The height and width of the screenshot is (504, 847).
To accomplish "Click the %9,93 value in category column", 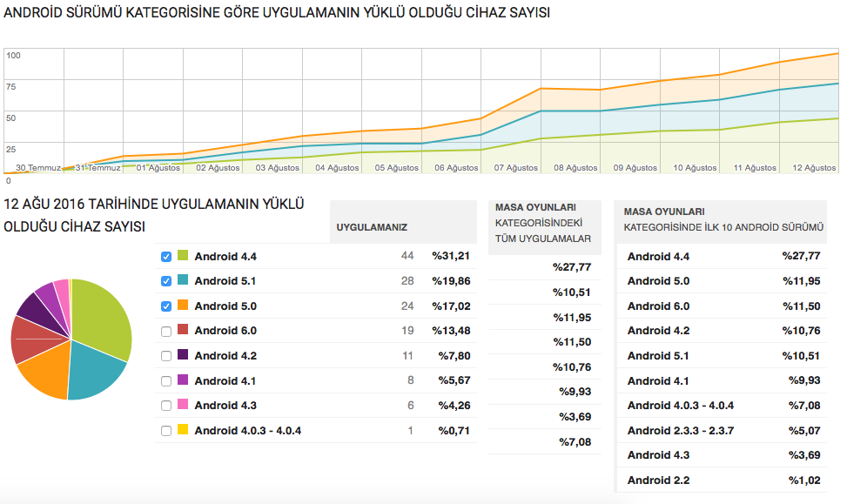I will tap(575, 392).
